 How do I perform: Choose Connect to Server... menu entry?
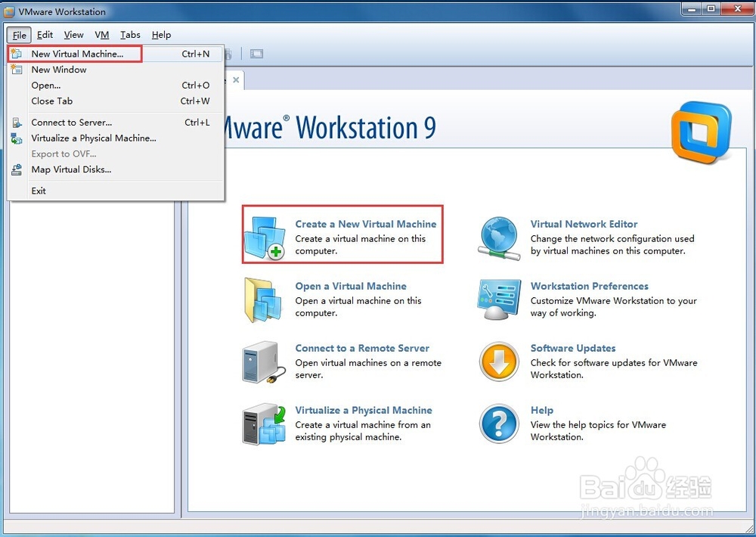pyautogui.click(x=115, y=123)
